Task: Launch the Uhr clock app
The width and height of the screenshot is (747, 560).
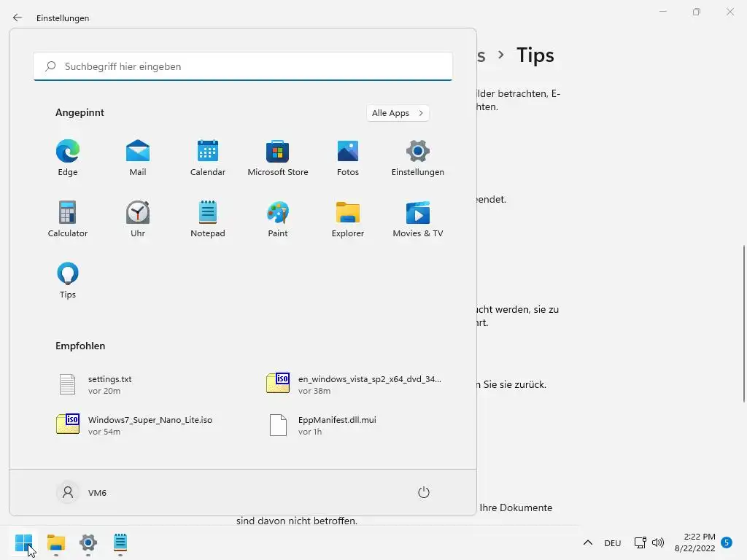Action: 138,219
